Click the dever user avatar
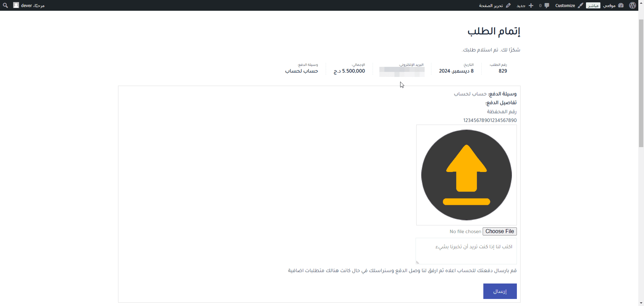This screenshot has height=306, width=644. [x=16, y=5]
